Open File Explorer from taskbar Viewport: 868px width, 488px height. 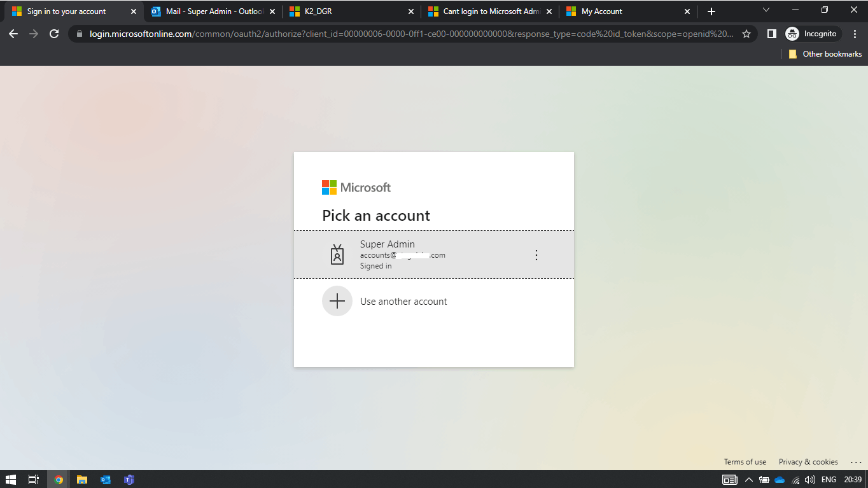click(81, 479)
